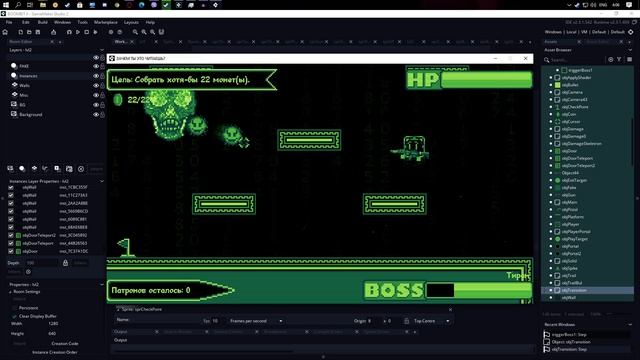
Task: Toggle visibility of the Walls layer
Action: pyautogui.click(x=96, y=85)
